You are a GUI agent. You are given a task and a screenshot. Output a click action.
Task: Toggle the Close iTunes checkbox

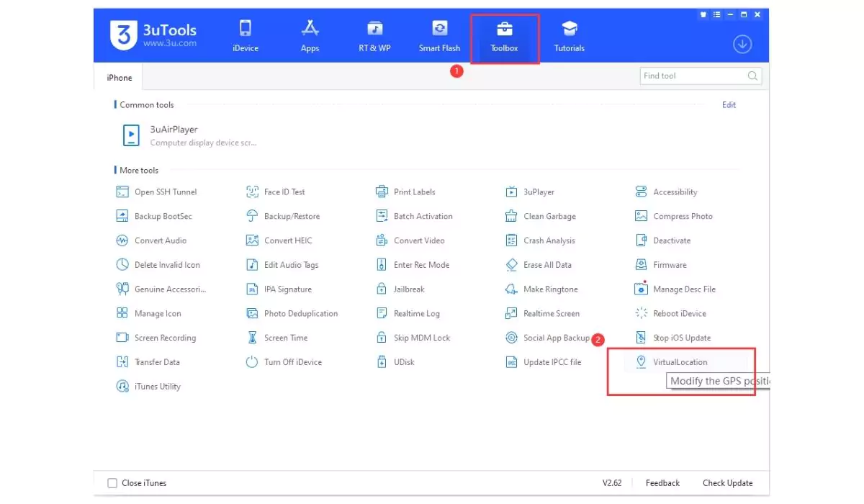pos(112,483)
